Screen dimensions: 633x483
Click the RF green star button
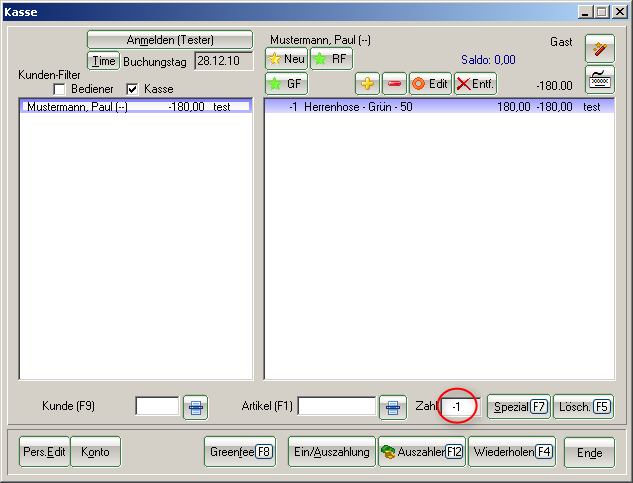click(331, 59)
